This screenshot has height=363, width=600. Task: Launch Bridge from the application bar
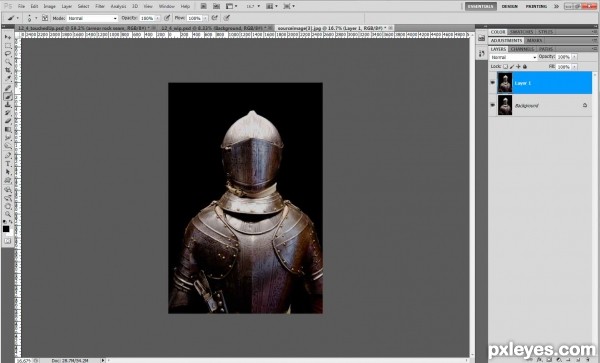[x=204, y=6]
